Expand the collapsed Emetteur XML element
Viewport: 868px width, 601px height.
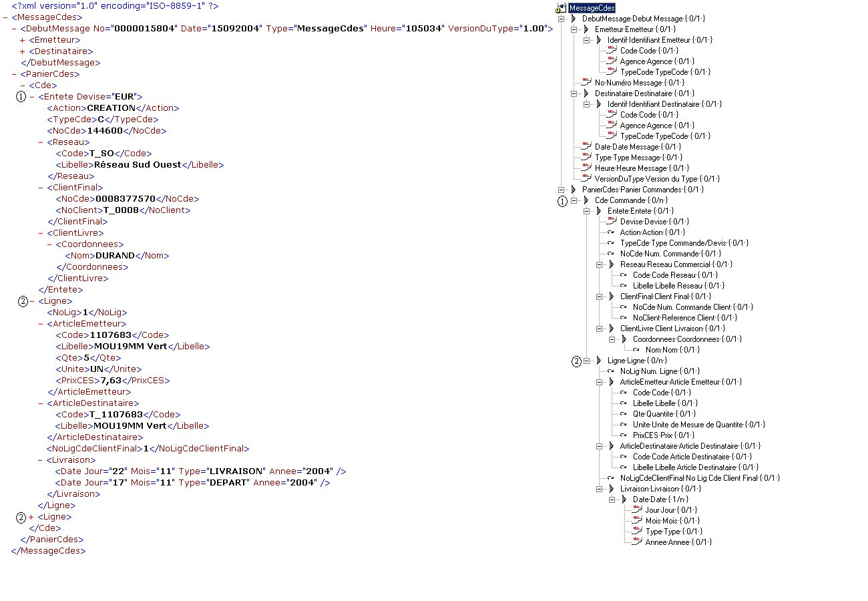pos(23,40)
